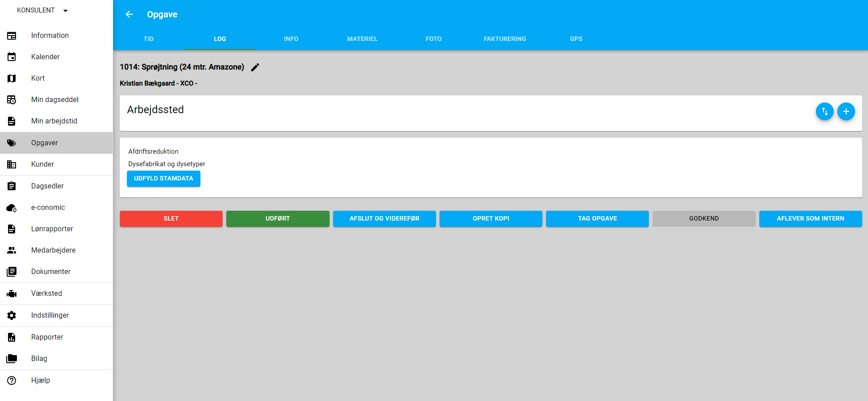Viewport: 868px width, 401px height.
Task: Click AFLEVER SOM INTERN
Action: point(811,219)
